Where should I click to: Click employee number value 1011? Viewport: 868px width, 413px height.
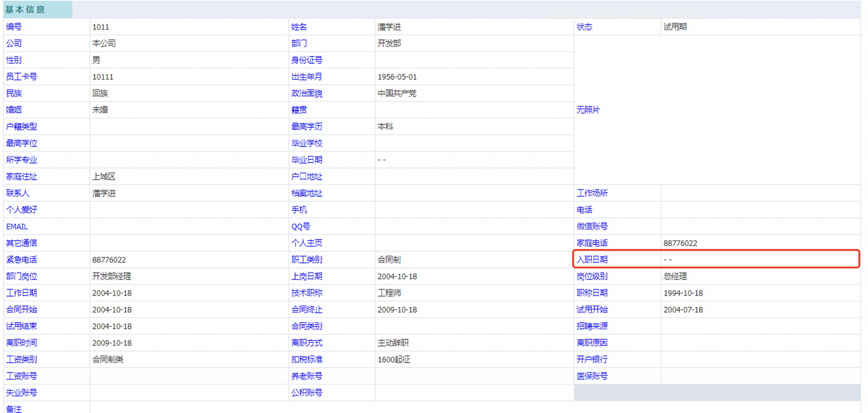(100, 27)
